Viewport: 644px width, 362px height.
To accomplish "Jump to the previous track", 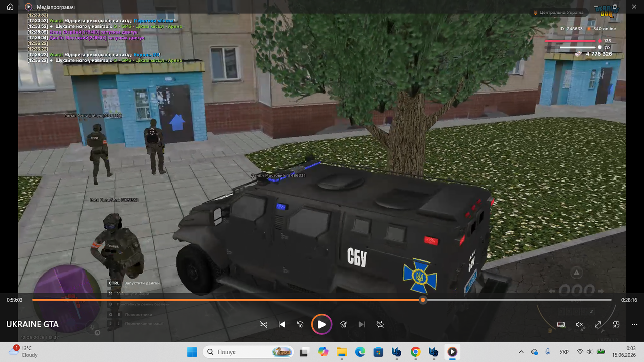I will coord(282,324).
